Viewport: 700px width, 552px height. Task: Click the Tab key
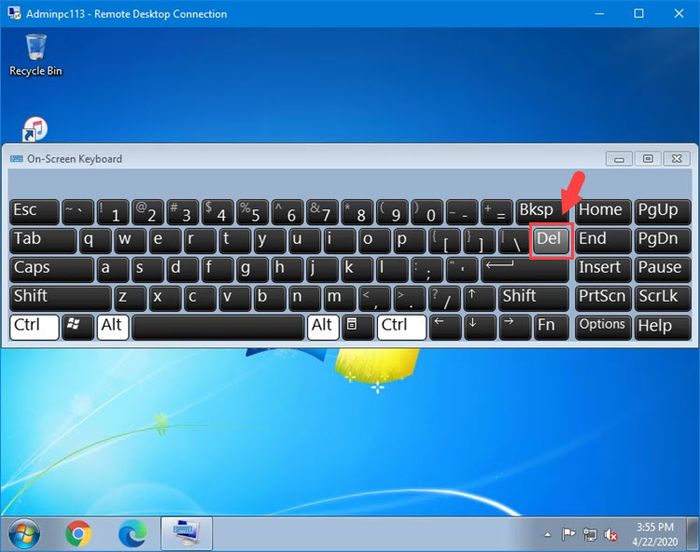tap(43, 241)
